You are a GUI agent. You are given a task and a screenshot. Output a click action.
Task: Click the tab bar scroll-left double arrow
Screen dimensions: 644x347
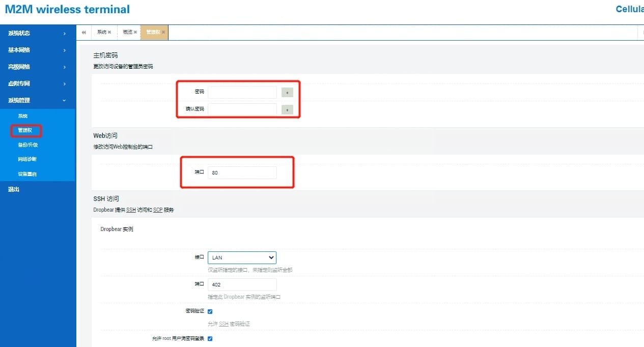tap(83, 32)
